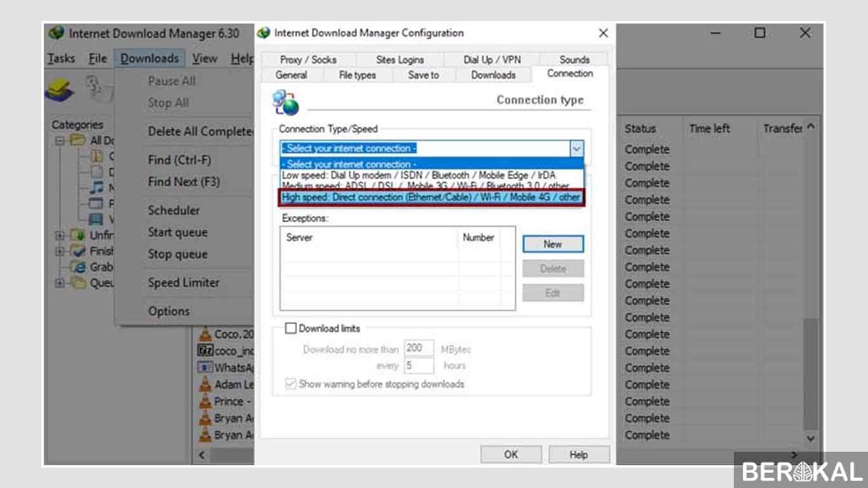Screen dimensions: 868x488
Task: Click the VLC icon next to Prince file
Action: 205,401
